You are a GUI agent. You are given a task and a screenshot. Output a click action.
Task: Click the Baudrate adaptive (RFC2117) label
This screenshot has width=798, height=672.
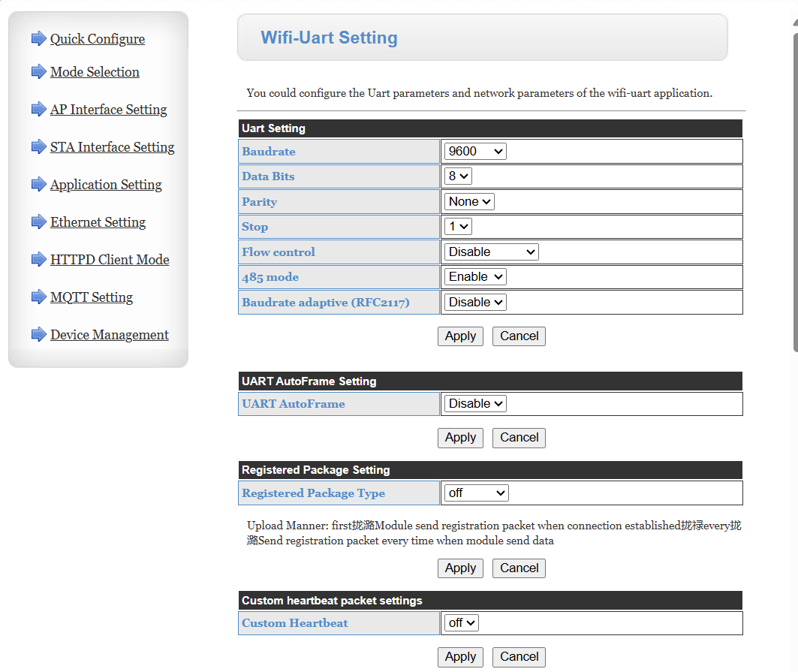325,303
